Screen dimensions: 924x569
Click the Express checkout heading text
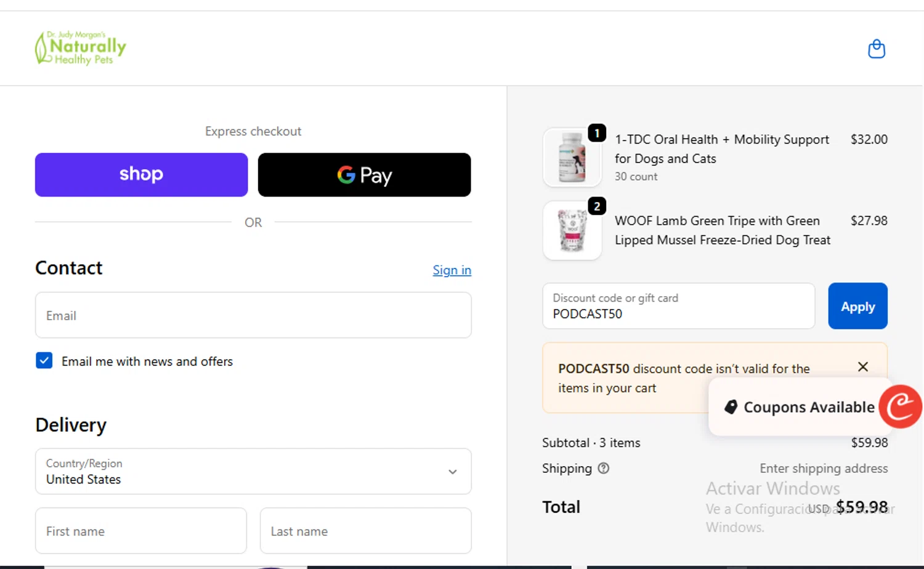click(x=253, y=131)
